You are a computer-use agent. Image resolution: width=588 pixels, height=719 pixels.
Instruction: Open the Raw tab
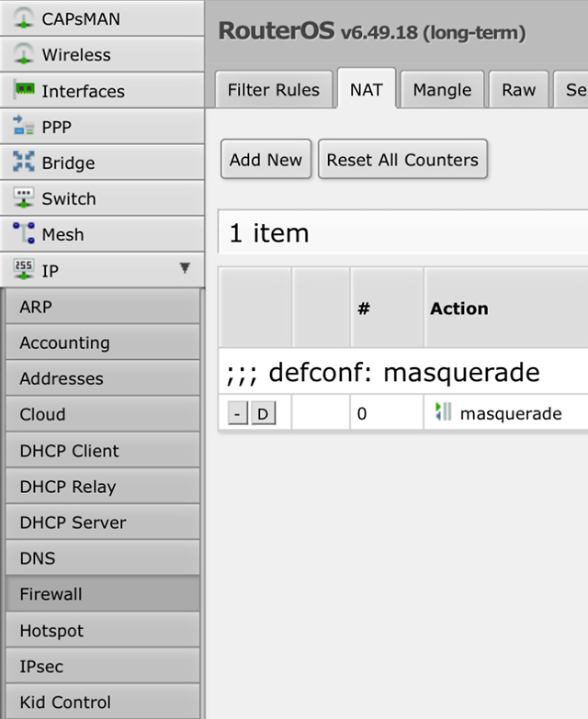518,90
